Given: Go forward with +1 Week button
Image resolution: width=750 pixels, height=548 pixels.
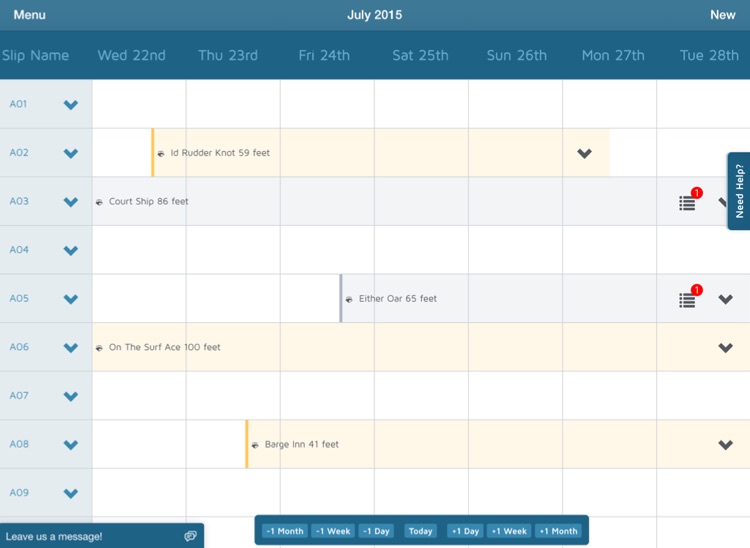Looking at the screenshot, I should tap(509, 531).
